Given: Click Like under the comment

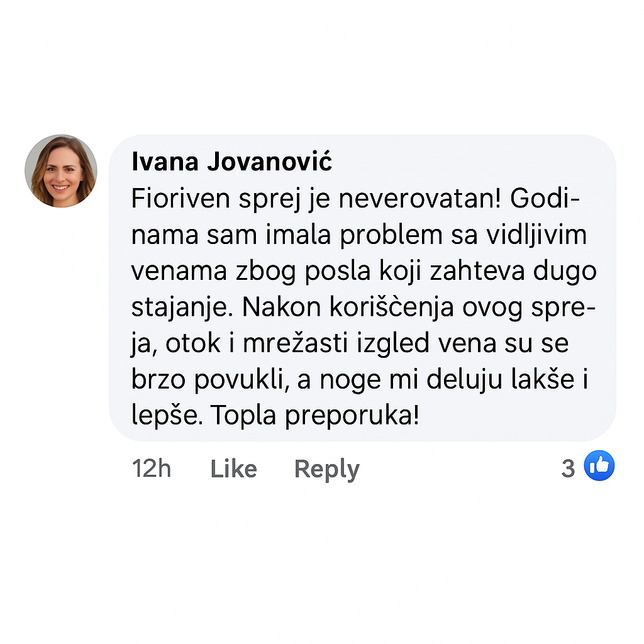Looking at the screenshot, I should [x=233, y=469].
